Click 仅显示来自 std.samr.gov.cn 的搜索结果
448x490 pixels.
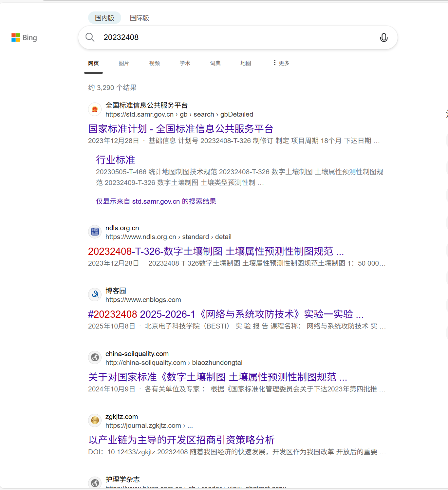(x=156, y=201)
